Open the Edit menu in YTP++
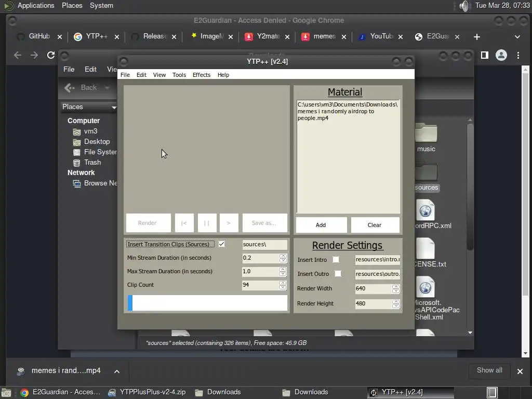Viewport: 532px width, 399px height. point(141,75)
